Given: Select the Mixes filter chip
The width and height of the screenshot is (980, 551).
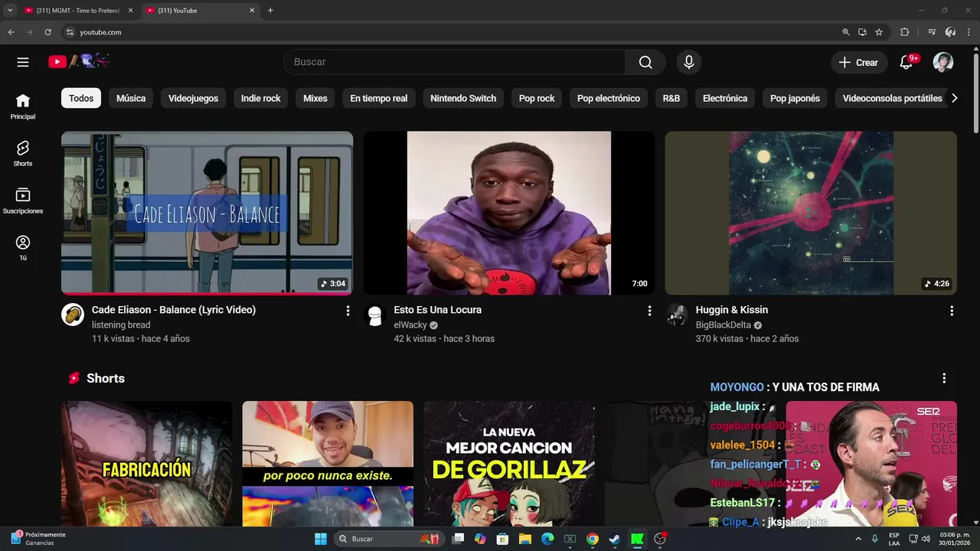Looking at the screenshot, I should pos(315,98).
